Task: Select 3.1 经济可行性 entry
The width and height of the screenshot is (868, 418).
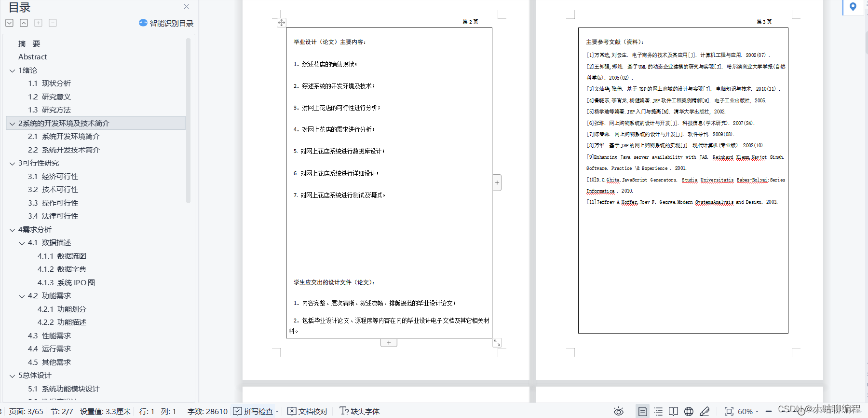Action: point(53,176)
